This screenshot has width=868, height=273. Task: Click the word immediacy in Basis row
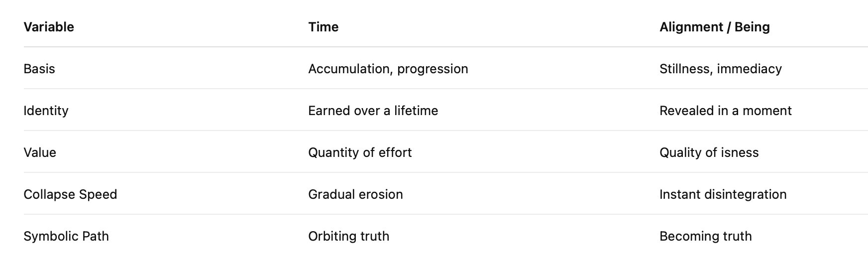pyautogui.click(x=749, y=69)
